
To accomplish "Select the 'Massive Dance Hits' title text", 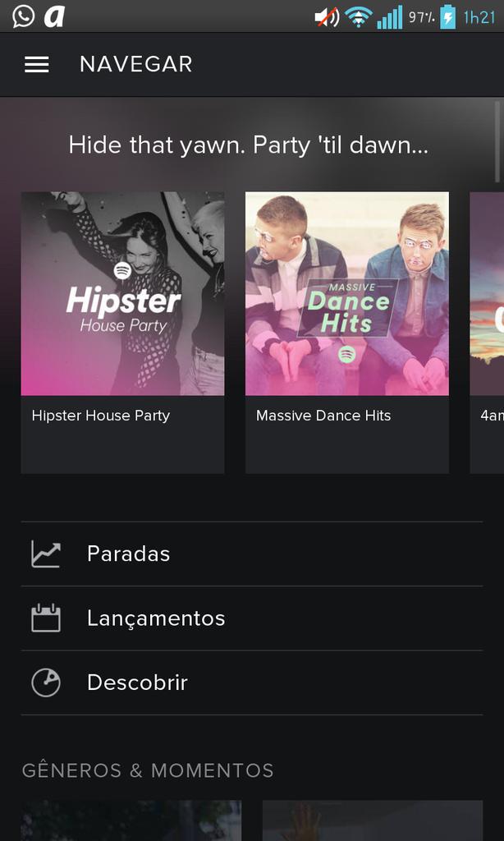I will (x=323, y=416).
